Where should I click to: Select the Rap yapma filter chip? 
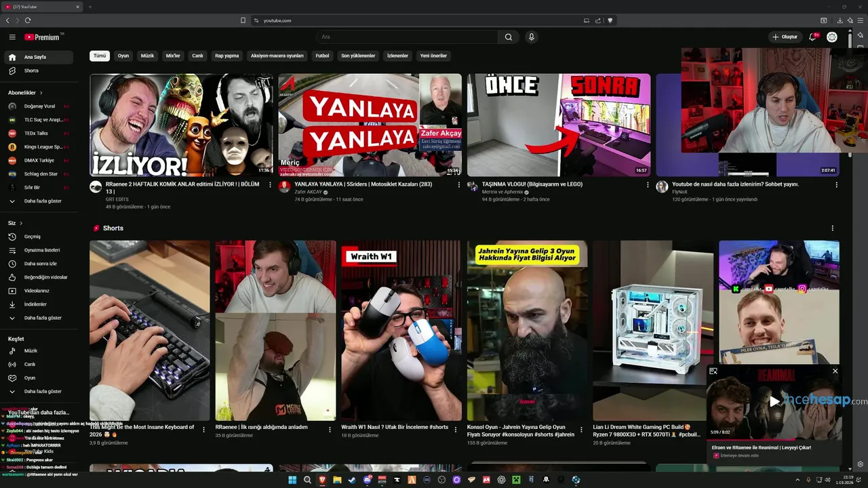(227, 56)
